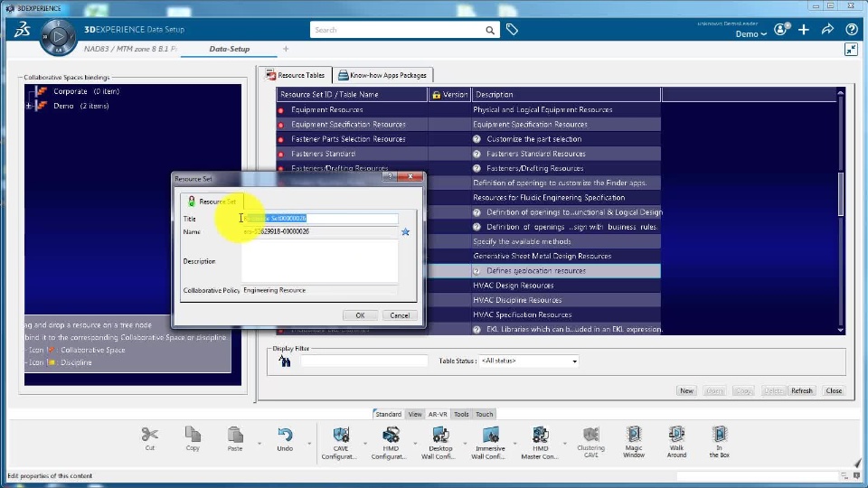Click the 3DS compass play button
868x488 pixels.
click(x=58, y=37)
